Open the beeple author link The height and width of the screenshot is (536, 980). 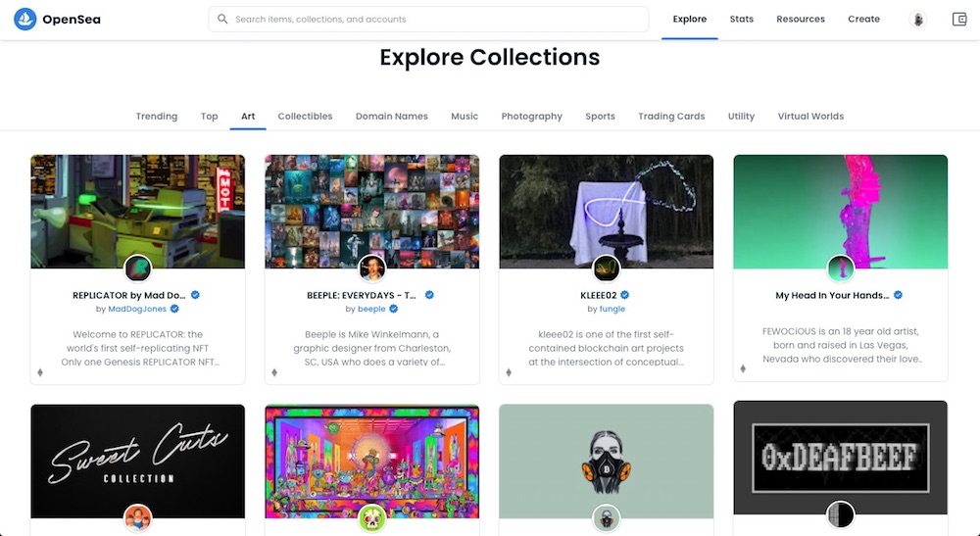(x=371, y=309)
